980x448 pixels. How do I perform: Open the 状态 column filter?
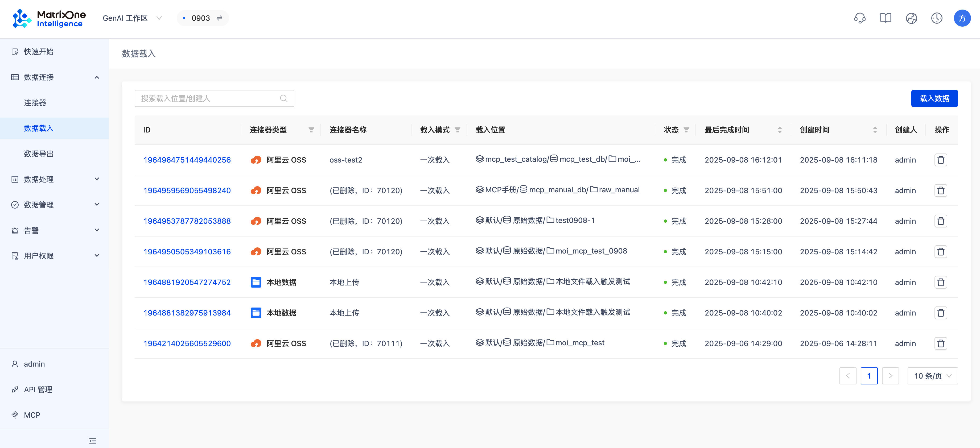coord(686,130)
